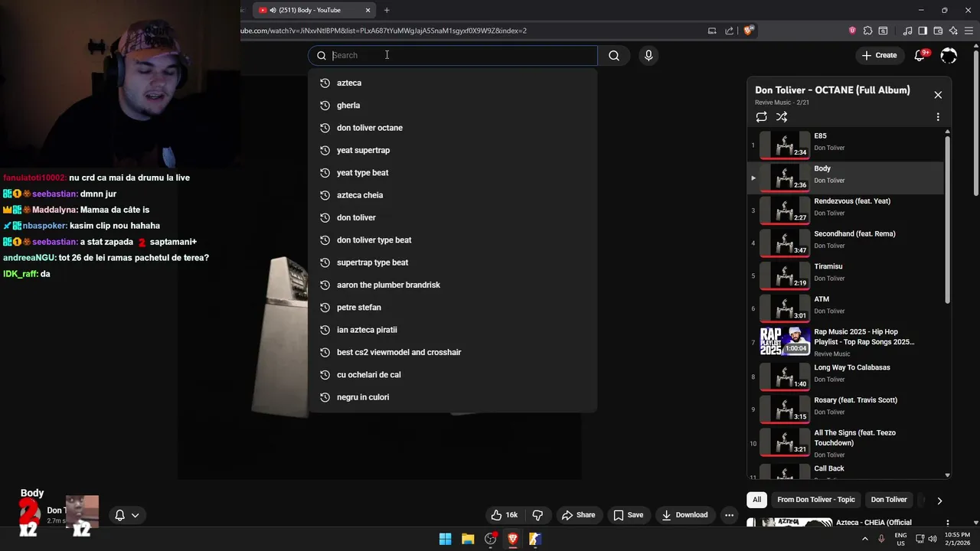Viewport: 980px width, 551px height.
Task: Choose 'don toliver type beat' from history
Action: [452, 240]
